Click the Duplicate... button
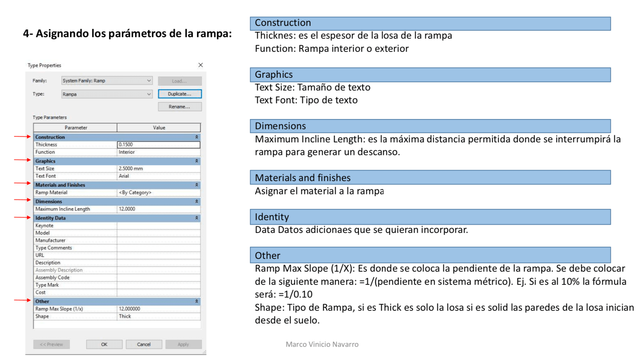The width and height of the screenshot is (644, 360). (x=180, y=94)
